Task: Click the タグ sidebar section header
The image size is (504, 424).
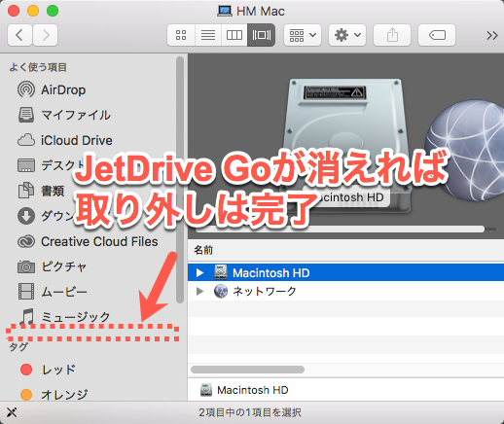Action: pyautogui.click(x=18, y=347)
